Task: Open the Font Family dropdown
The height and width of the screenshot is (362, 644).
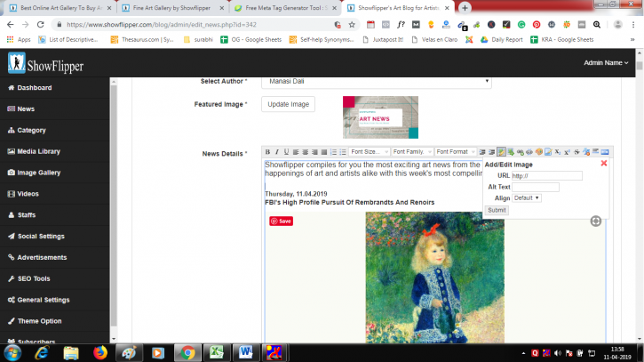Action: pyautogui.click(x=412, y=152)
